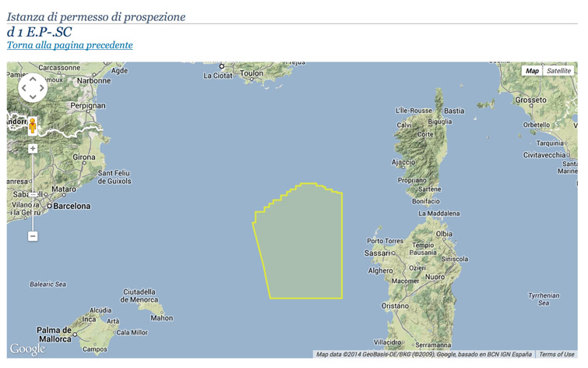Pan the map up with the top arrow
The width and height of the screenshot is (588, 368).
tap(32, 79)
